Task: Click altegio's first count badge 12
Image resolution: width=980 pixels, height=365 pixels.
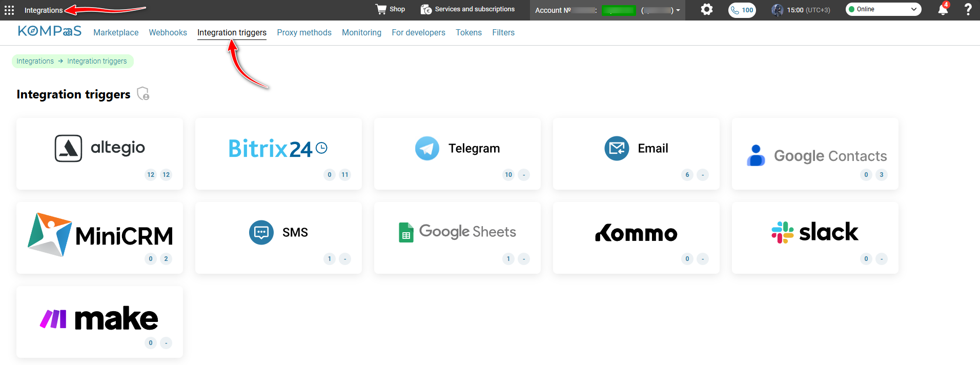Action: (151, 175)
